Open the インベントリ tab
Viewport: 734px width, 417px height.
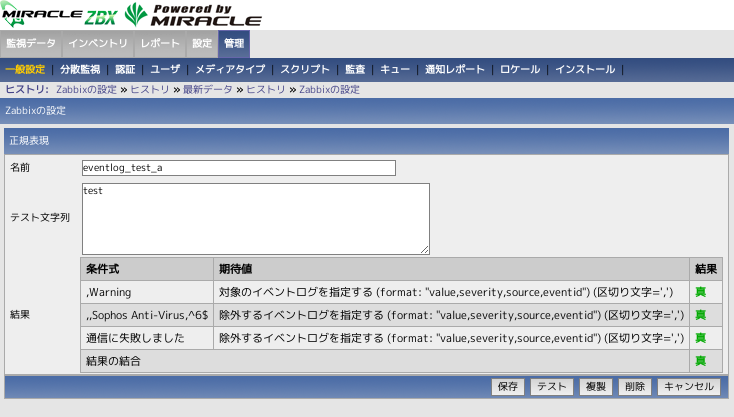coord(100,44)
